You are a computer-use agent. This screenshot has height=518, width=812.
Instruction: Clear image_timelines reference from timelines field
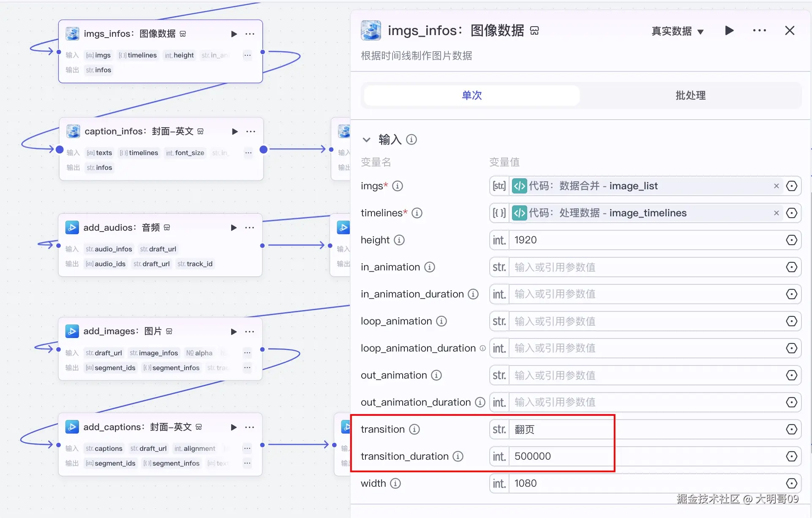click(x=776, y=213)
